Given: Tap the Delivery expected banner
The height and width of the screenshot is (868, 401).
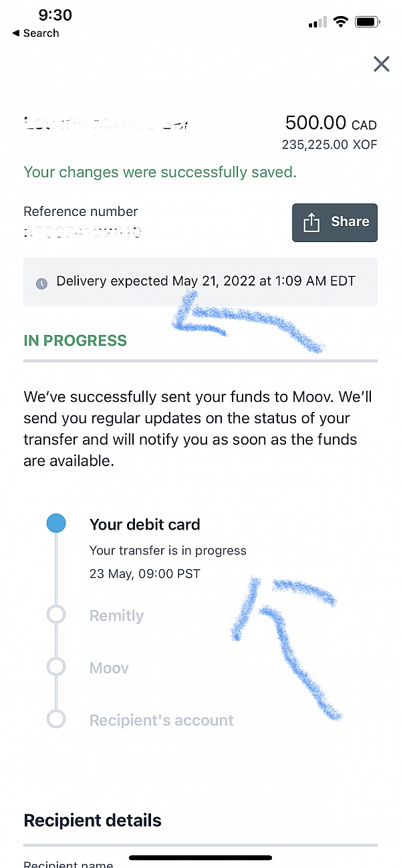Looking at the screenshot, I should (x=200, y=282).
